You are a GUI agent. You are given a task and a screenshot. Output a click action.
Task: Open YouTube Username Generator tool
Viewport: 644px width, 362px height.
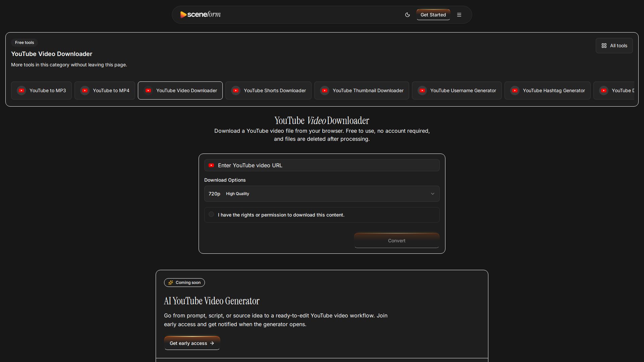point(457,90)
